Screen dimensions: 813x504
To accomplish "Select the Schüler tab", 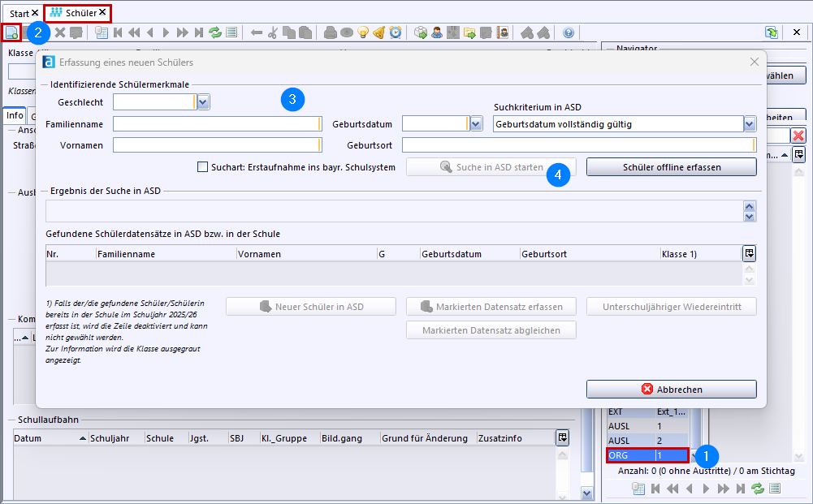I will (78, 13).
